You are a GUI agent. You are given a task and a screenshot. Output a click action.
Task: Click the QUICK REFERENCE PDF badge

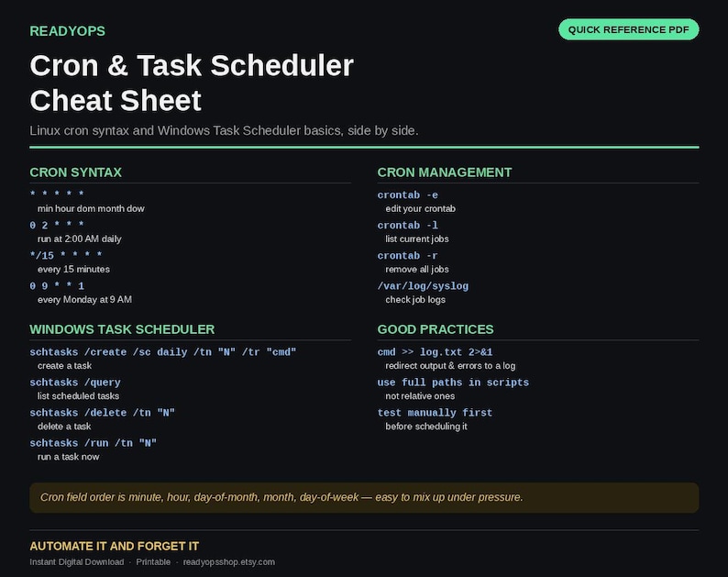point(629,29)
